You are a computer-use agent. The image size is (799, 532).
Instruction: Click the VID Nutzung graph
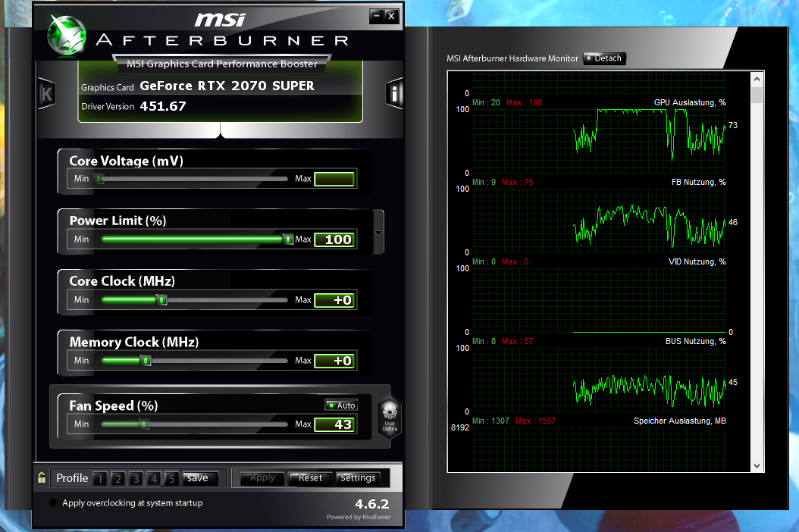click(599, 299)
